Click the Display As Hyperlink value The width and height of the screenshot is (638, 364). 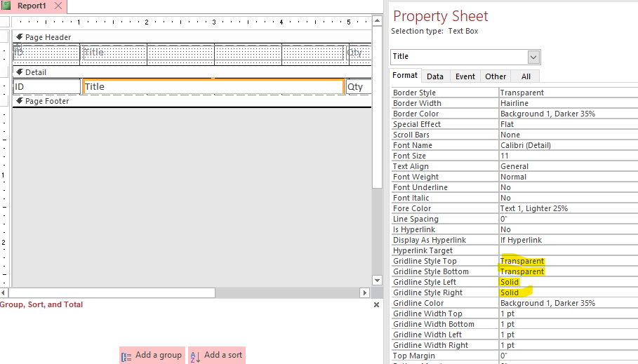coord(569,241)
